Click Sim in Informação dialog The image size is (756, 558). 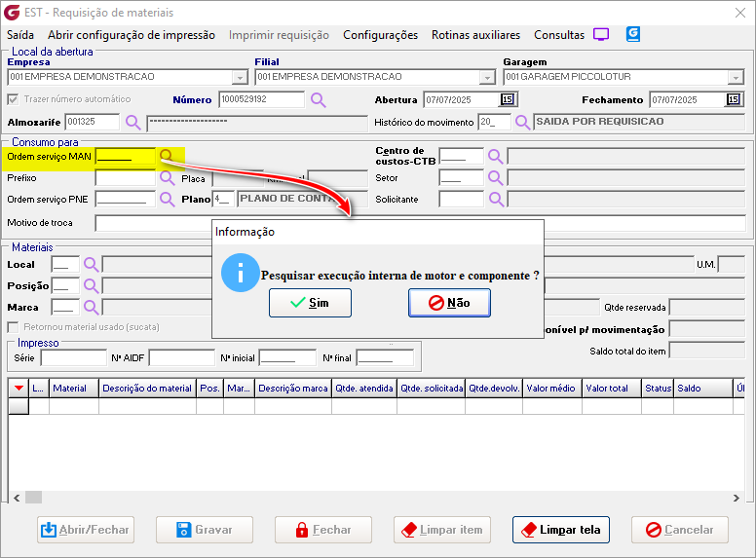point(310,303)
